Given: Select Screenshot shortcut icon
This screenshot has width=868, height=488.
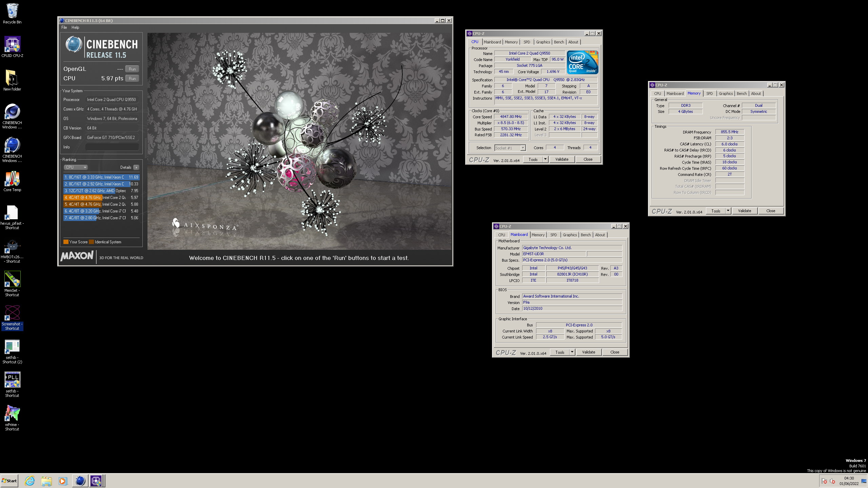Looking at the screenshot, I should coord(12,318).
